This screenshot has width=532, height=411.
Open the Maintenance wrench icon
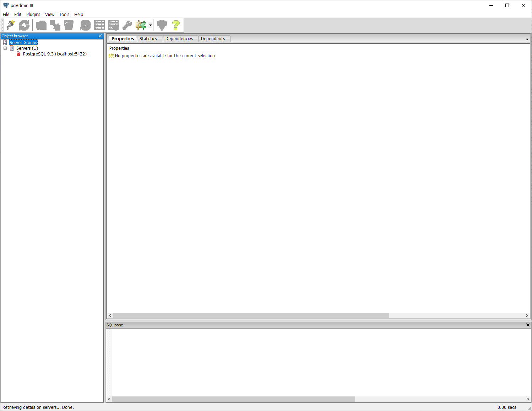[x=127, y=25]
